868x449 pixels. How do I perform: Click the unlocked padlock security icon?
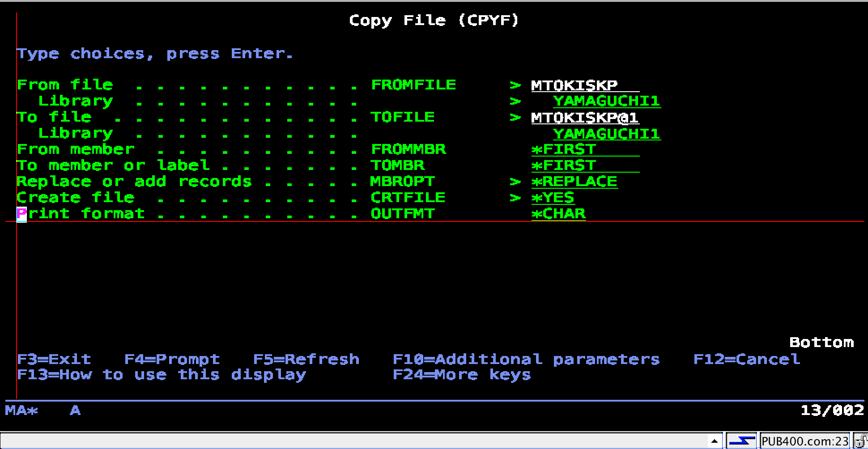[x=860, y=441]
